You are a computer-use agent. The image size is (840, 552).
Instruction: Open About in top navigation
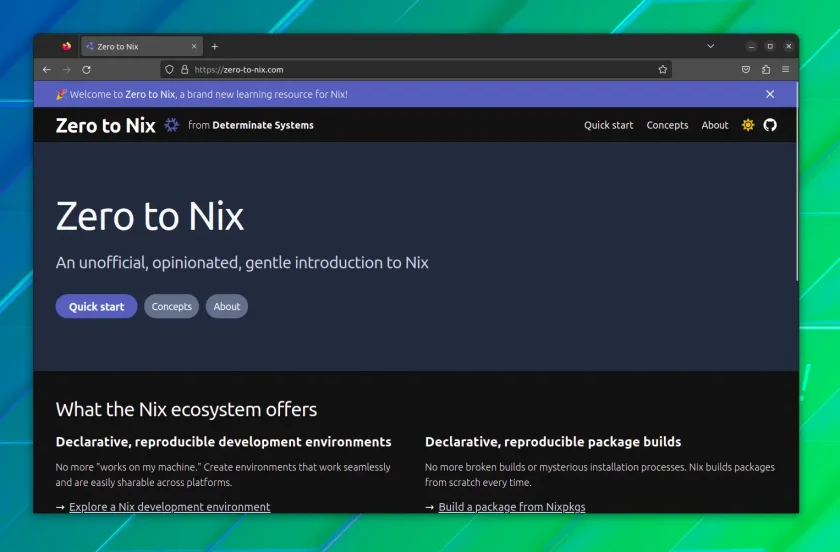(715, 125)
